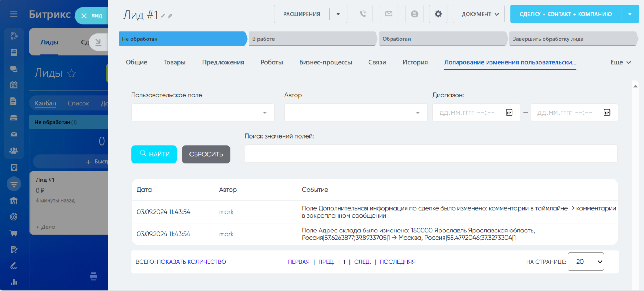The height and width of the screenshot is (291, 644).
Task: Expand the Еще tabs menu
Action: click(x=620, y=62)
